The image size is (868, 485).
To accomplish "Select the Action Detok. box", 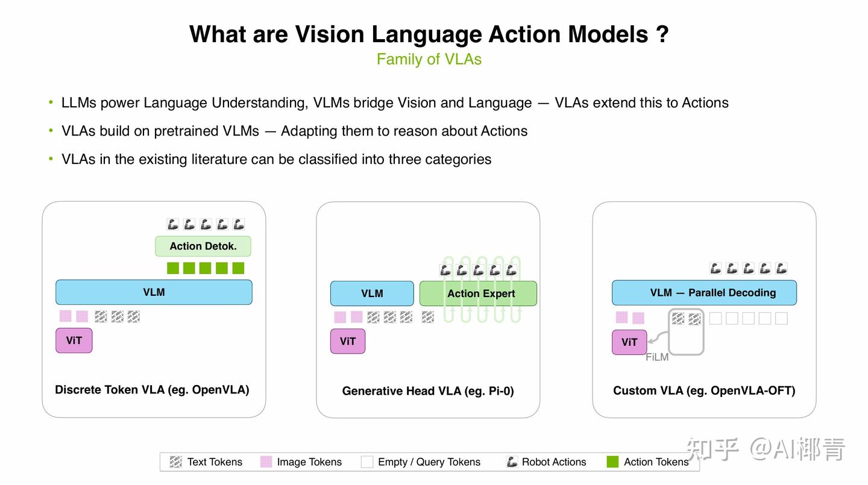I will point(203,246).
